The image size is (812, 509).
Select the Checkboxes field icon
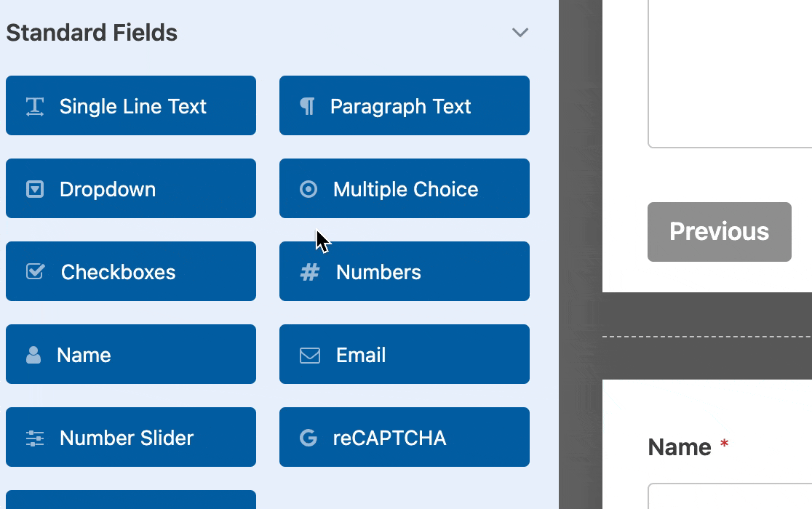click(x=34, y=271)
